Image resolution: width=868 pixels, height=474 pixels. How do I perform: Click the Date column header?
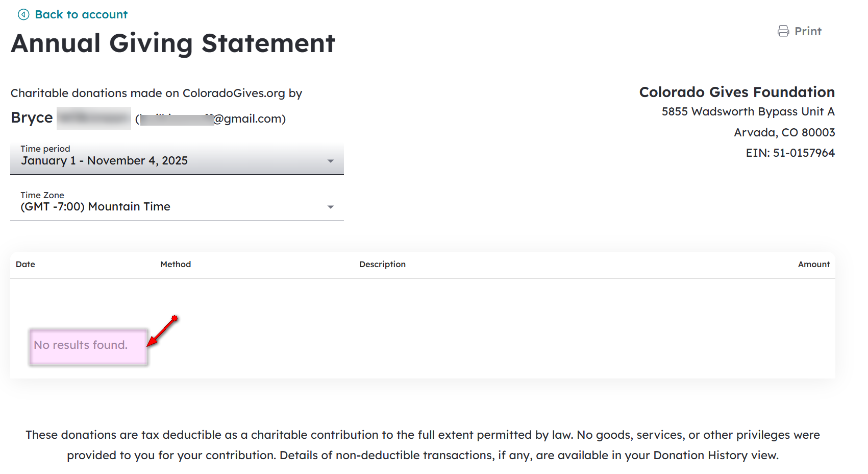[26, 264]
